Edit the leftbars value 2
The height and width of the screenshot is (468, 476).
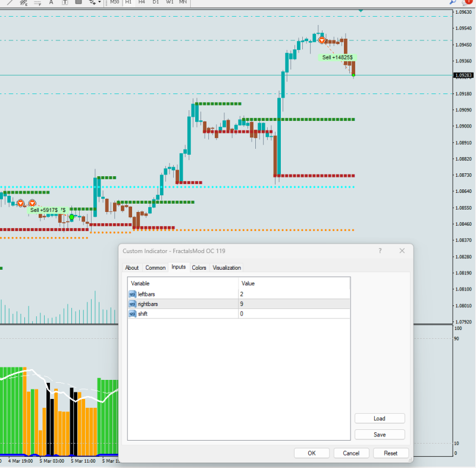click(294, 294)
